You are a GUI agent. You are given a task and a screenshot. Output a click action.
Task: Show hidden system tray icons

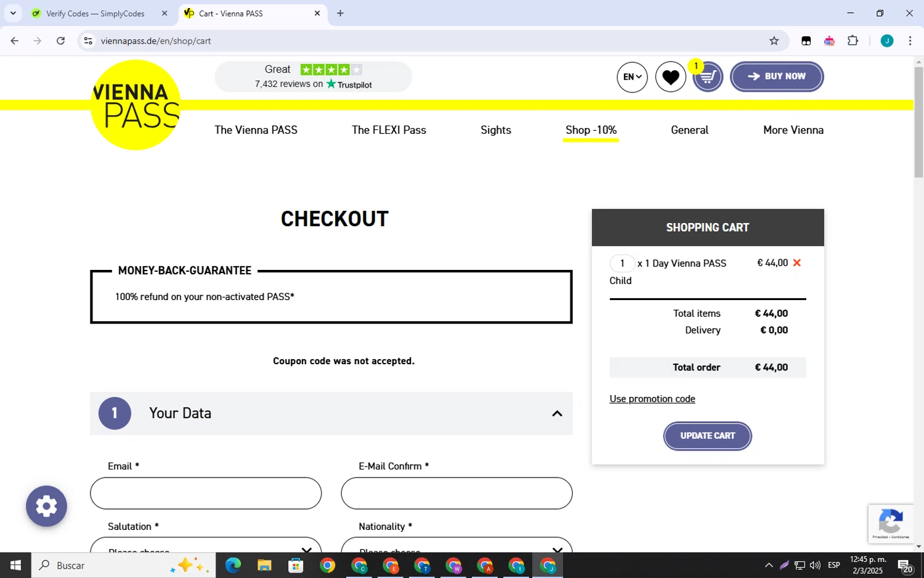pos(769,565)
